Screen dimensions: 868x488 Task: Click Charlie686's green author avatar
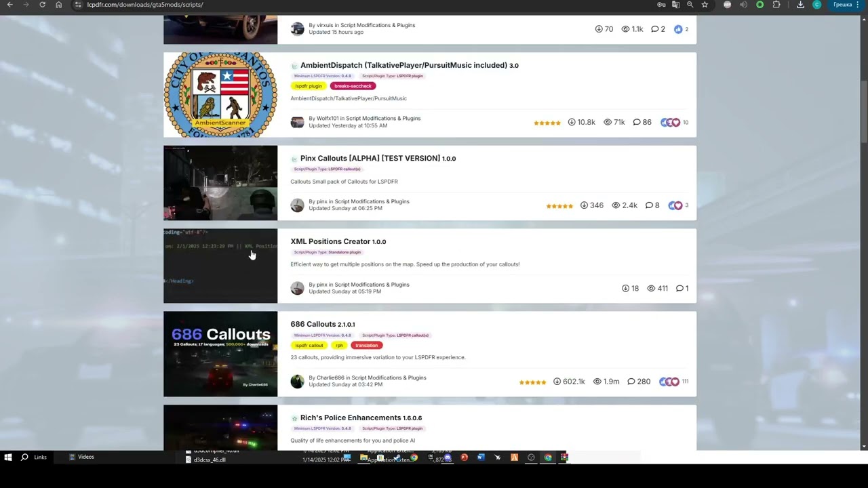[297, 381]
